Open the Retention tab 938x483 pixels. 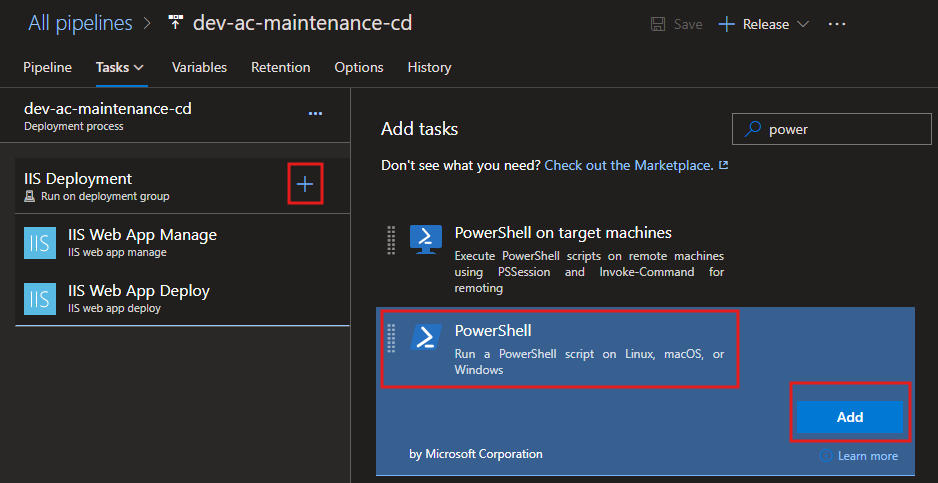281,68
